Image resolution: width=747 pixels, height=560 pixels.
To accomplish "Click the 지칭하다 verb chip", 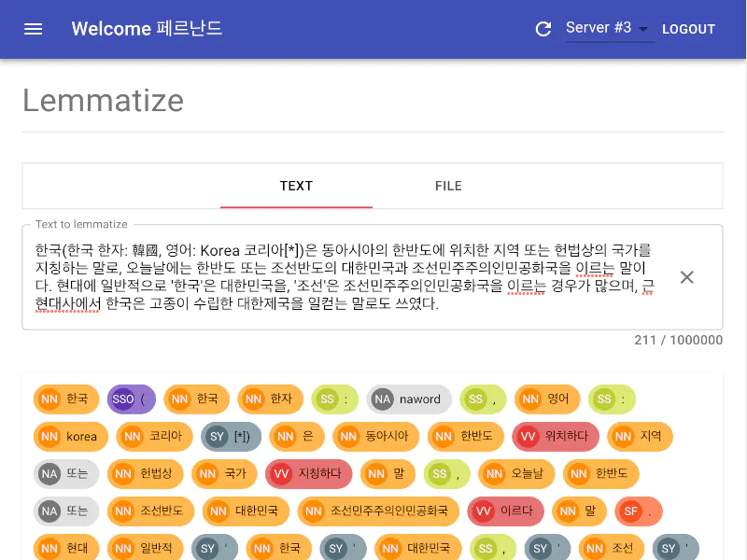I will (x=309, y=473).
